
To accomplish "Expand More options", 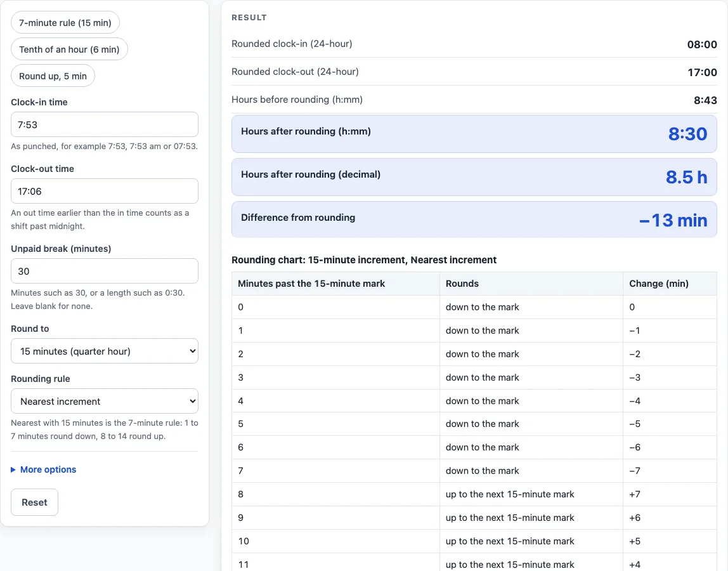I will [x=44, y=469].
